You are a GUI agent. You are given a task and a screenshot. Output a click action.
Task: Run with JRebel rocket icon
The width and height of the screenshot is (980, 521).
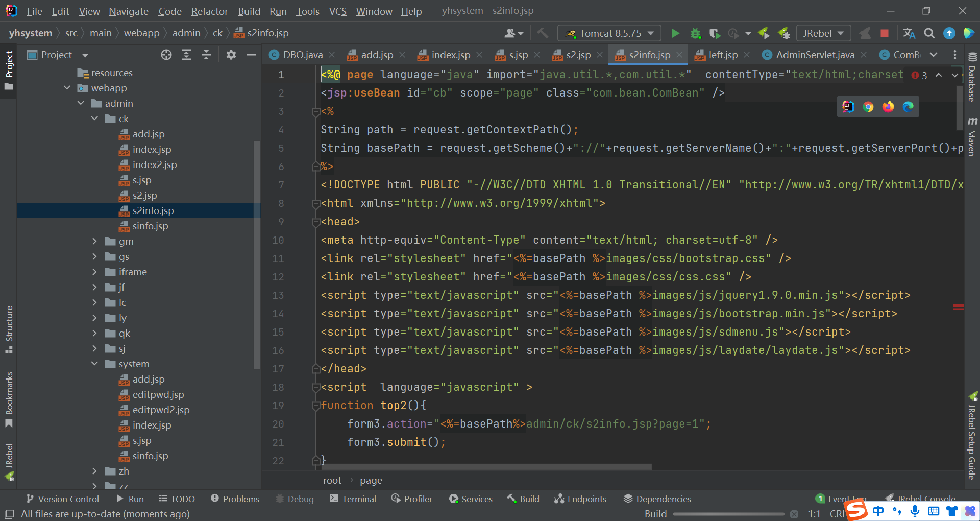[764, 33]
